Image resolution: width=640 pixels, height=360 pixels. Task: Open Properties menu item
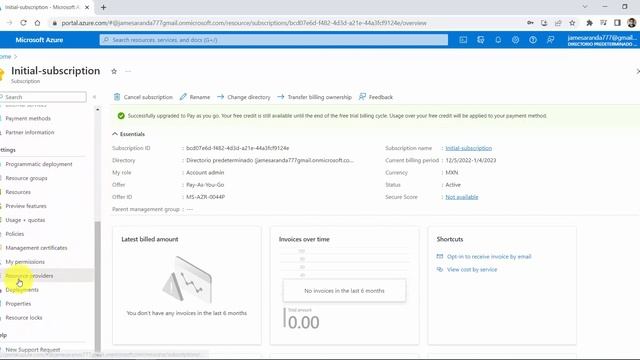(x=18, y=304)
